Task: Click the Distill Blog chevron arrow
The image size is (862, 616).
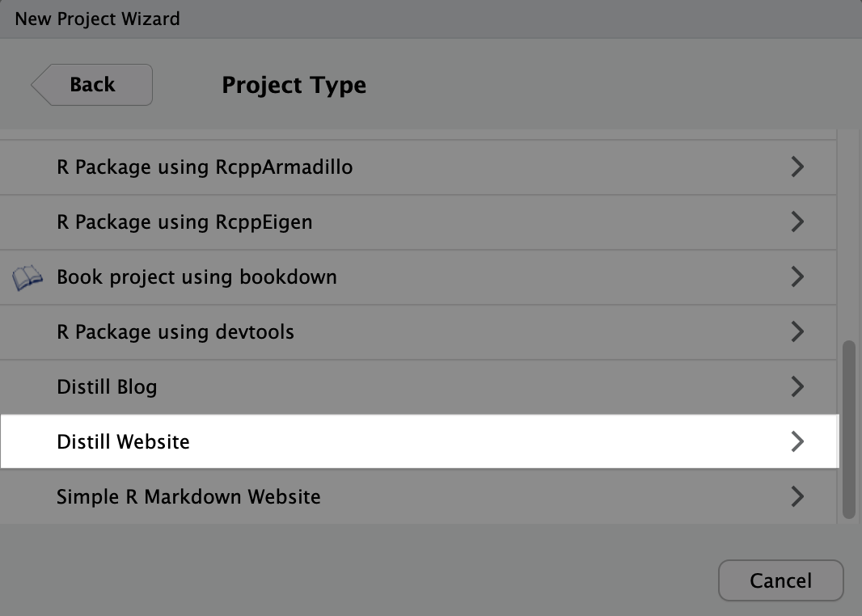Action: (797, 386)
